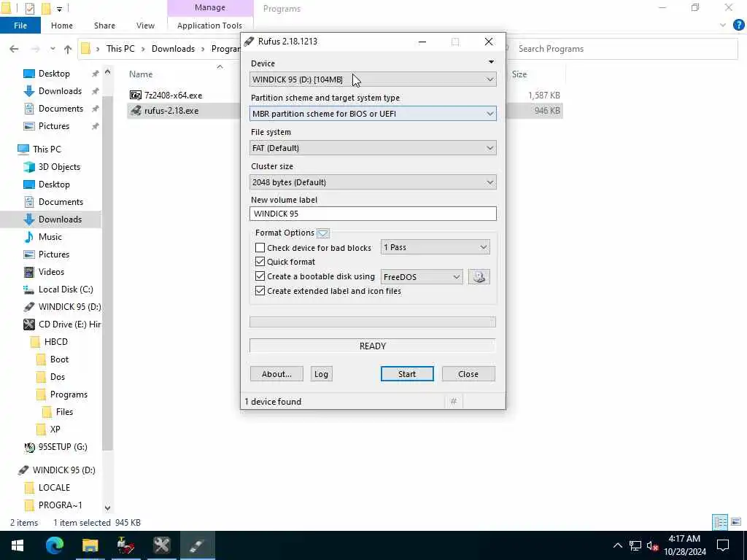Click the disk image select icon next to FreeDOS

pyautogui.click(x=479, y=276)
